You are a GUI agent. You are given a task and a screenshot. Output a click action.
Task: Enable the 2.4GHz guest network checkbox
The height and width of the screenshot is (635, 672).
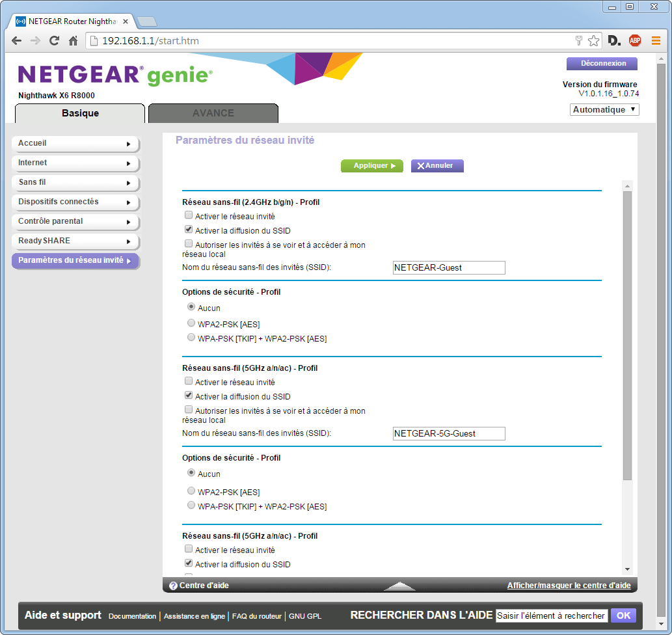pyautogui.click(x=189, y=215)
